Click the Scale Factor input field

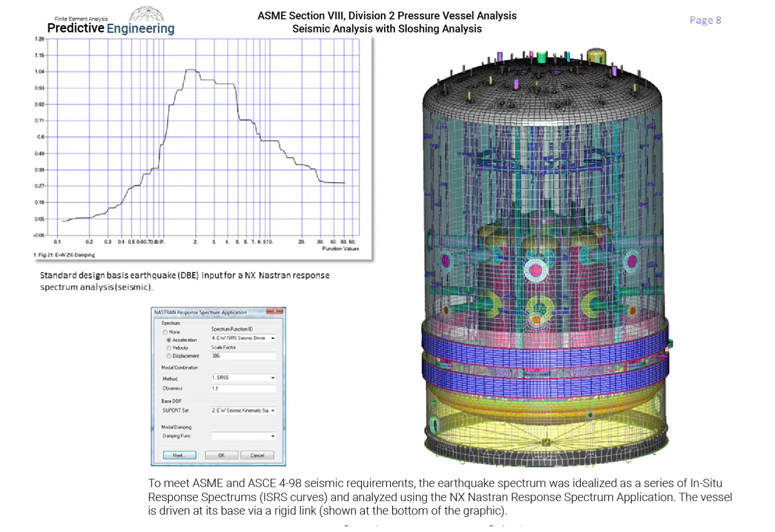(244, 356)
